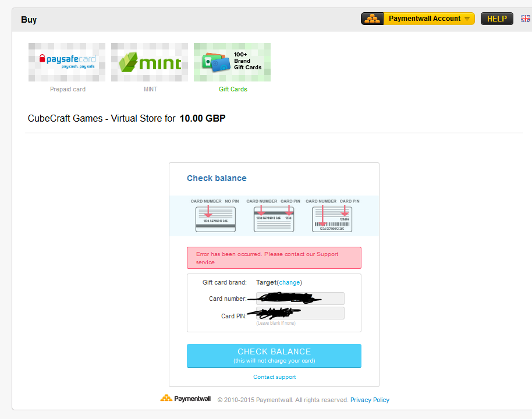Viewport: 532px width, 419px height.
Task: Click the Check balance heading
Action: tap(217, 178)
